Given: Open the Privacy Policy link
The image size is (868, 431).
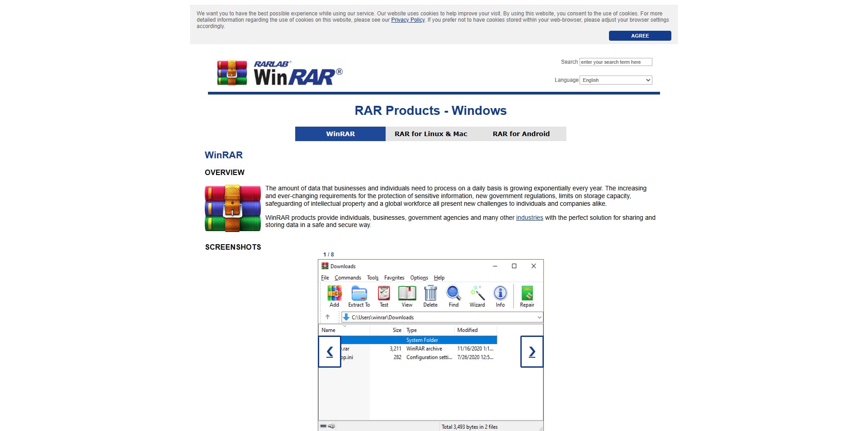Looking at the screenshot, I should click(x=408, y=20).
